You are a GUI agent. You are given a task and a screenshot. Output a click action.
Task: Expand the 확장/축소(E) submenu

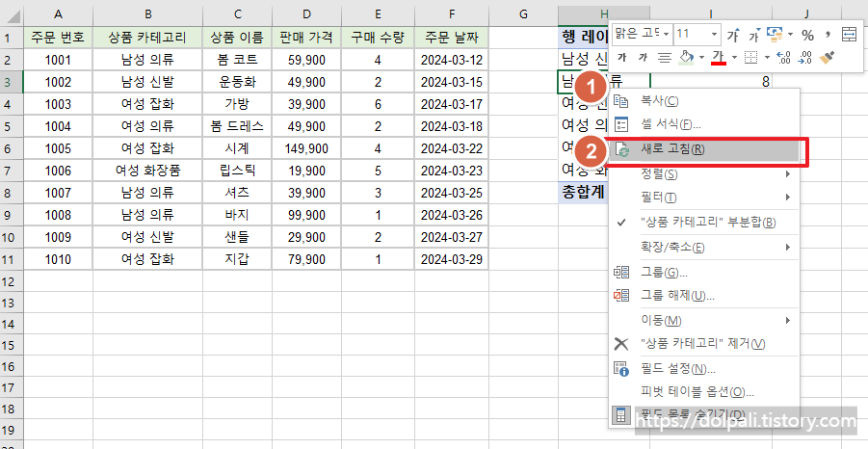[704, 247]
